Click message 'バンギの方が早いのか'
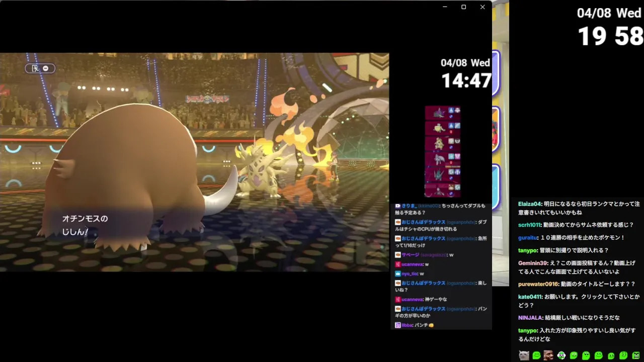644x362 pixels. (441, 312)
